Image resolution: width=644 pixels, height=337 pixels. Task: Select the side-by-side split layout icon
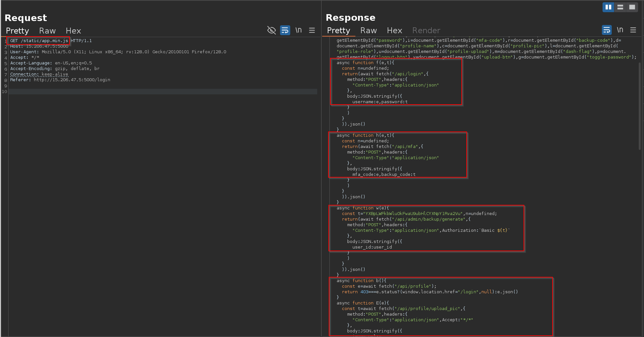tap(608, 7)
